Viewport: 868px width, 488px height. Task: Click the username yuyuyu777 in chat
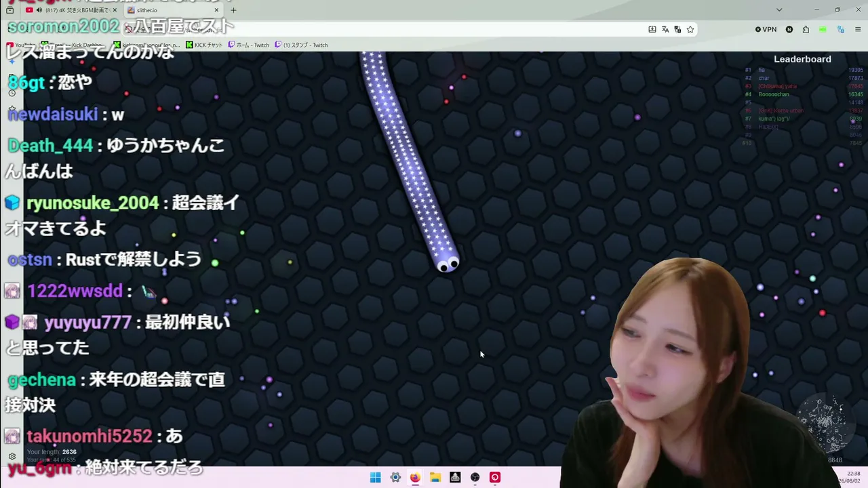coord(87,322)
